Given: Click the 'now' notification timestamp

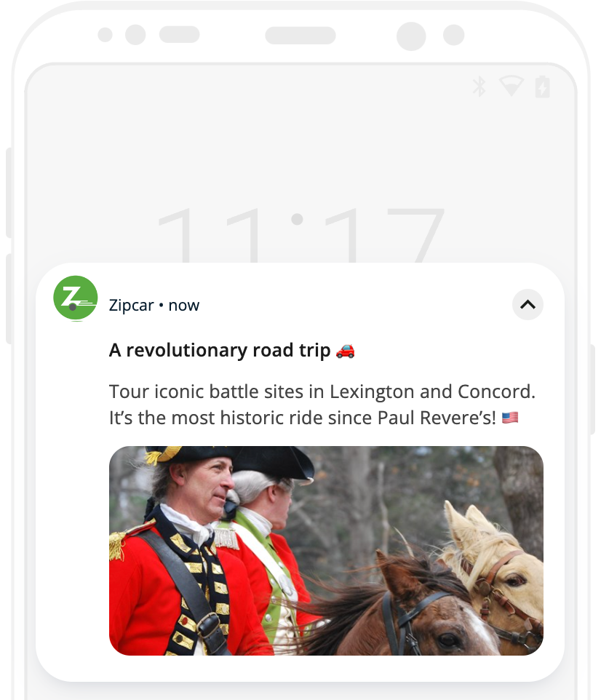Looking at the screenshot, I should 184,306.
